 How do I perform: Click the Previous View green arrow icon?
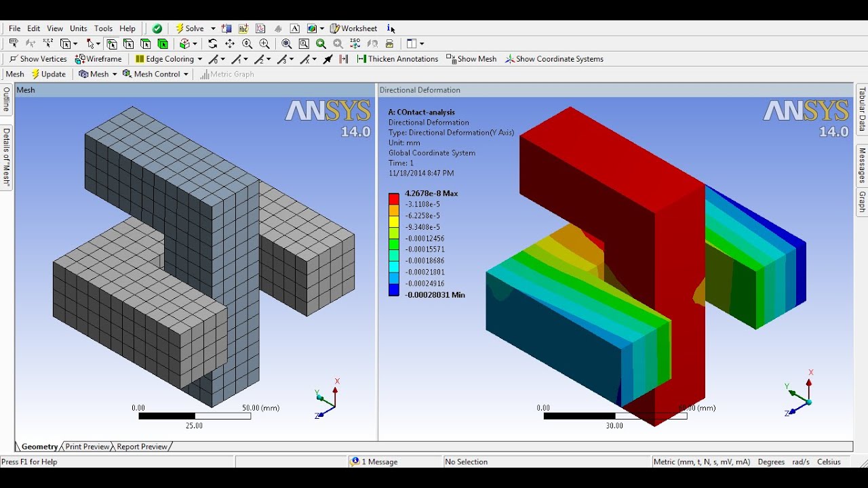point(321,43)
